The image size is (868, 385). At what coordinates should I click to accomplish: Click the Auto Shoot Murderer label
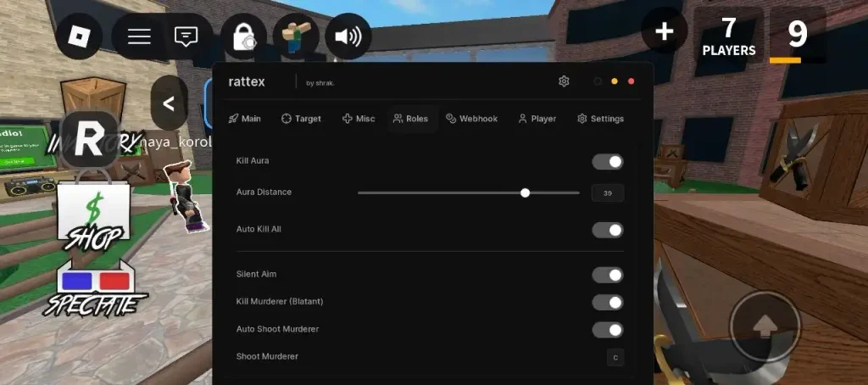coord(277,329)
